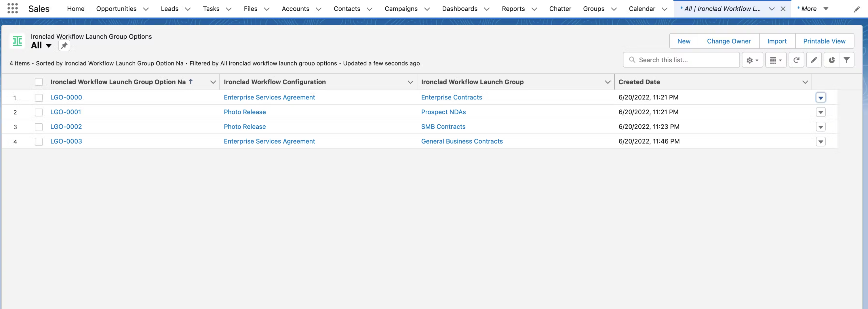
Task: Expand the Contacts nav menu chevron
Action: [370, 9]
